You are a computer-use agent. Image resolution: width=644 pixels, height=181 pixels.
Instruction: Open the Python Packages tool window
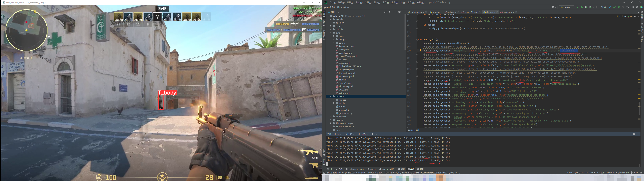355,169
